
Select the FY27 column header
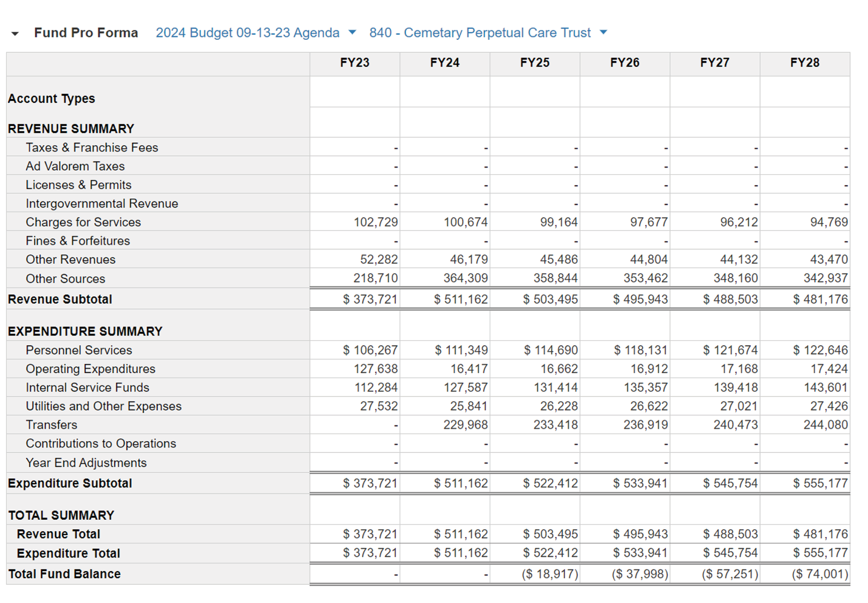click(x=714, y=62)
